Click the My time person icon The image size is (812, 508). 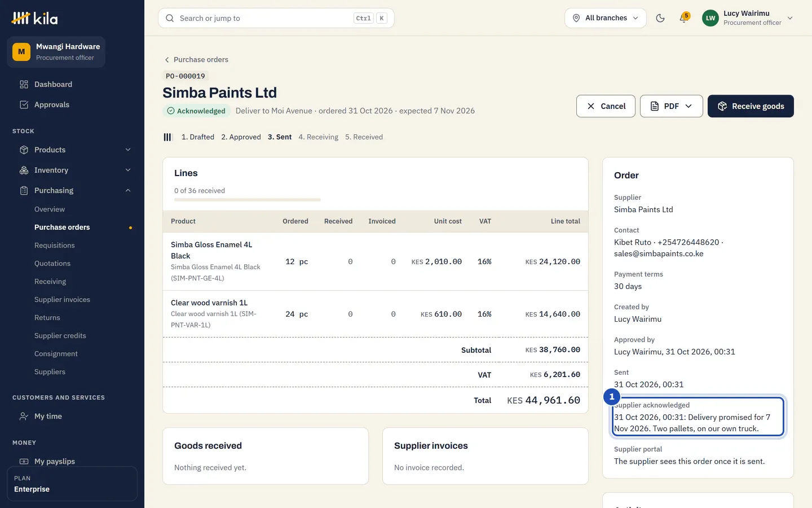tap(24, 416)
